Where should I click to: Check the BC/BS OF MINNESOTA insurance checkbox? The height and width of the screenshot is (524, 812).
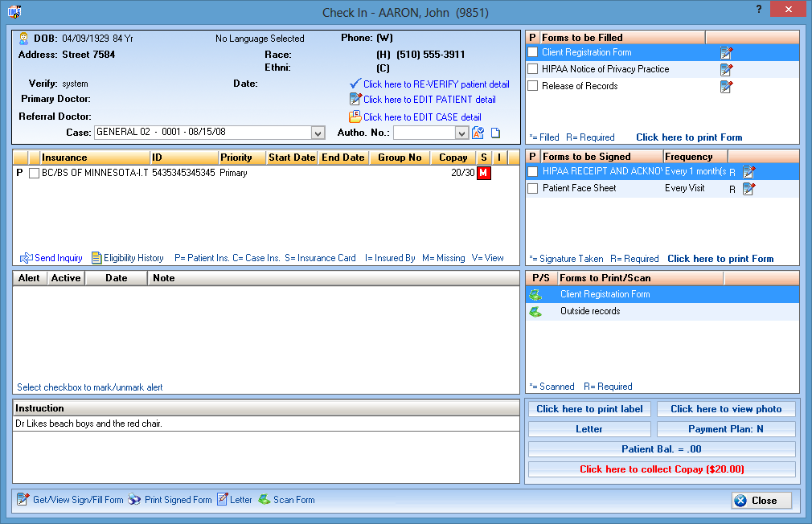(35, 174)
